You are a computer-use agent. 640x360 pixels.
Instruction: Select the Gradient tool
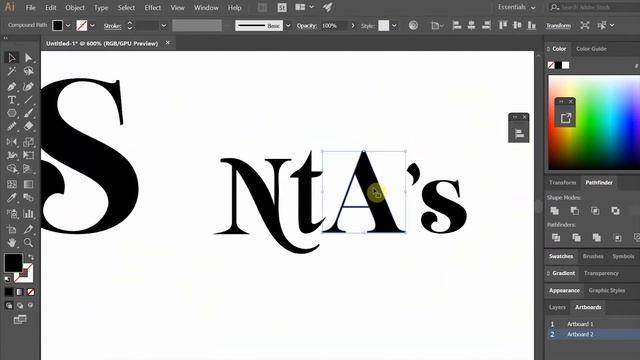28,184
